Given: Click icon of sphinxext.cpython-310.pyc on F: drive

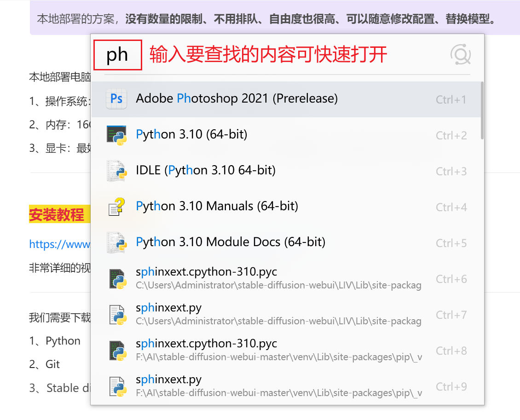Looking at the screenshot, I should [x=118, y=351].
